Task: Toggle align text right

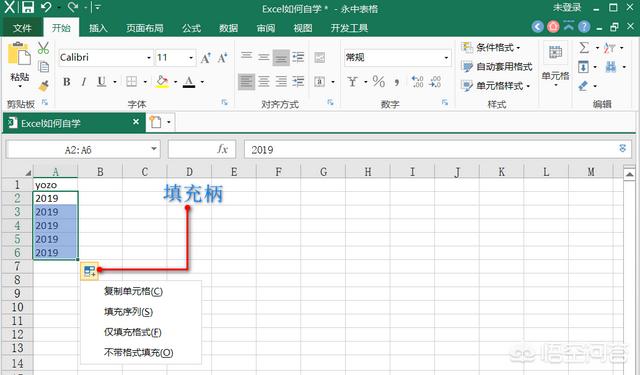Action: pyautogui.click(x=281, y=82)
